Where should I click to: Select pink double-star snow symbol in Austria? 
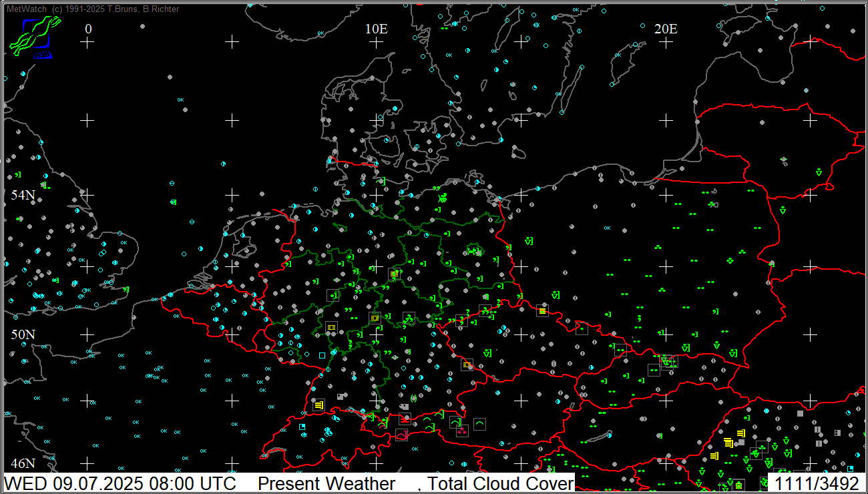pos(461,431)
